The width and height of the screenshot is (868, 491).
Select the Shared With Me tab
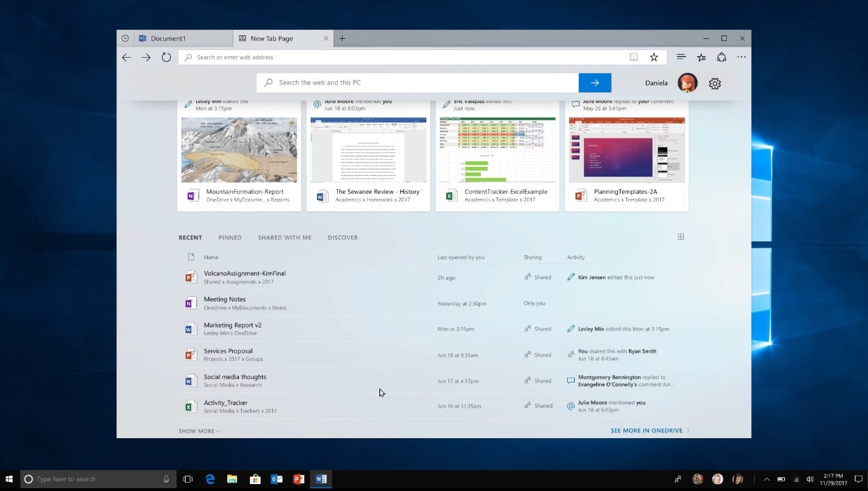[284, 238]
